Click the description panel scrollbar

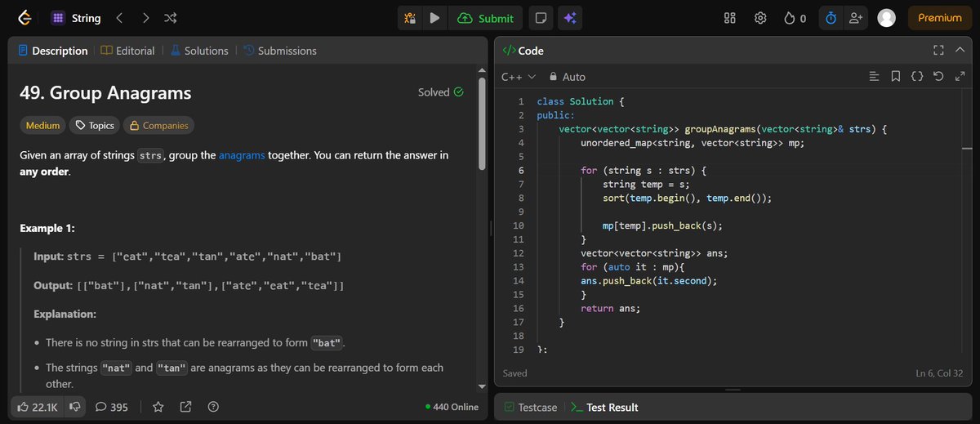tap(483, 123)
